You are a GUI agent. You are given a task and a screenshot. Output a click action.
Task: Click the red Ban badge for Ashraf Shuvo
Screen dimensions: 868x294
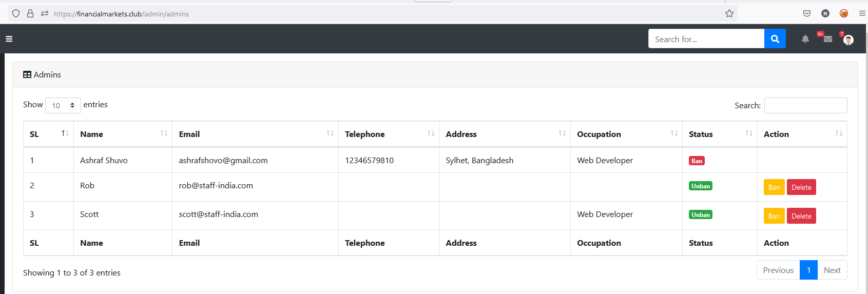(697, 161)
